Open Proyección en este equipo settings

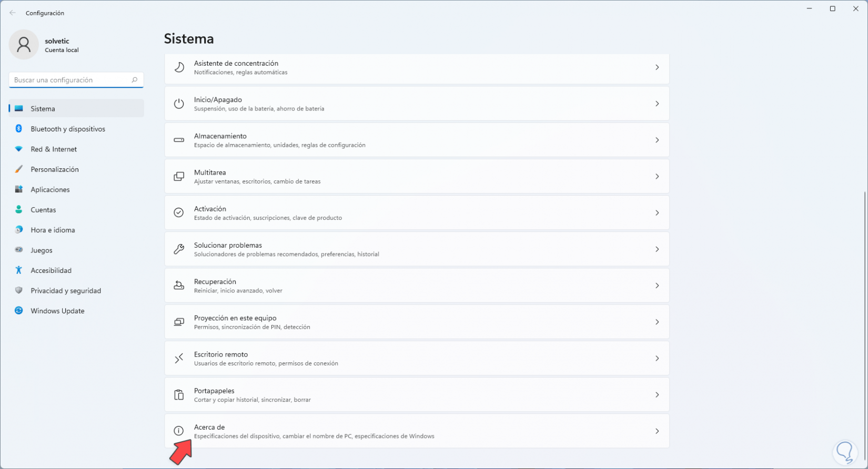(417, 322)
